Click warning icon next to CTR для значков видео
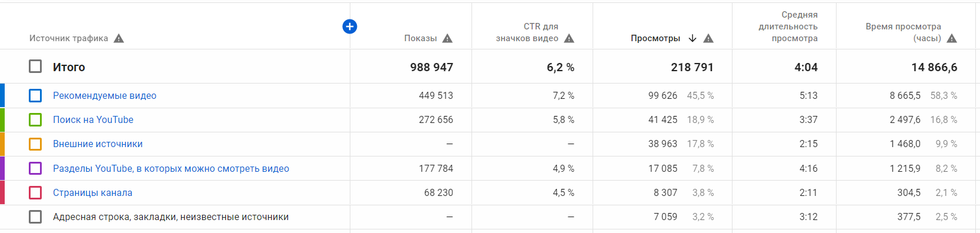The image size is (980, 233). tap(569, 38)
